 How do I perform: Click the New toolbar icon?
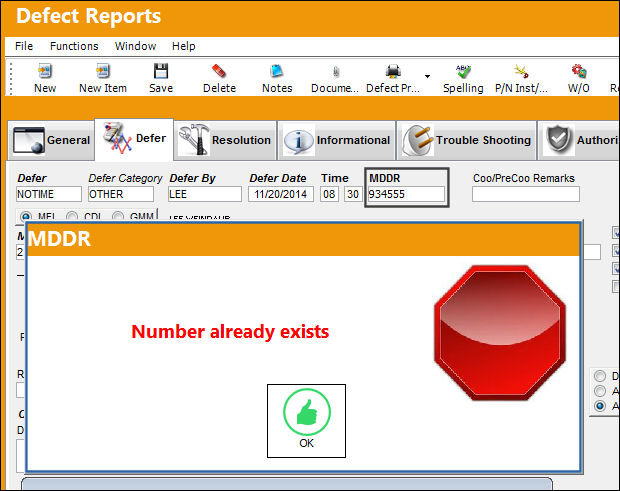[45, 72]
